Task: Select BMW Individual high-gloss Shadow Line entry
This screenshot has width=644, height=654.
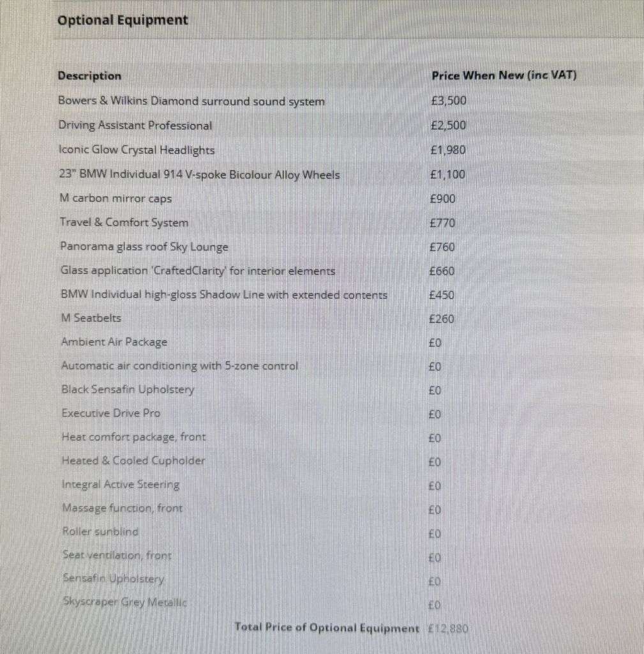Action: (x=223, y=295)
